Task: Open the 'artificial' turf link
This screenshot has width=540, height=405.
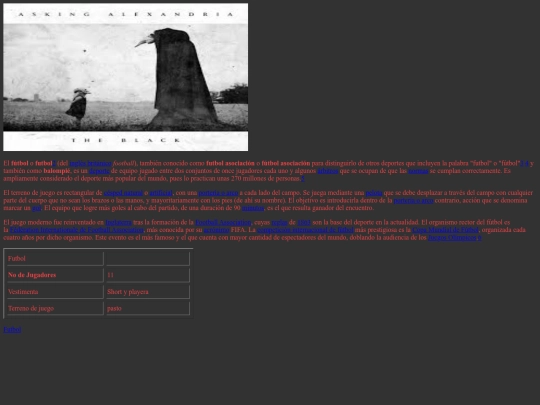Action: (x=161, y=193)
